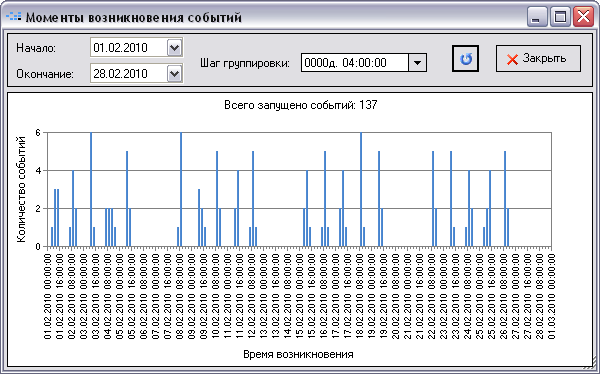Click the Шаг группировки: label
The width and height of the screenshot is (600, 374).
click(245, 63)
